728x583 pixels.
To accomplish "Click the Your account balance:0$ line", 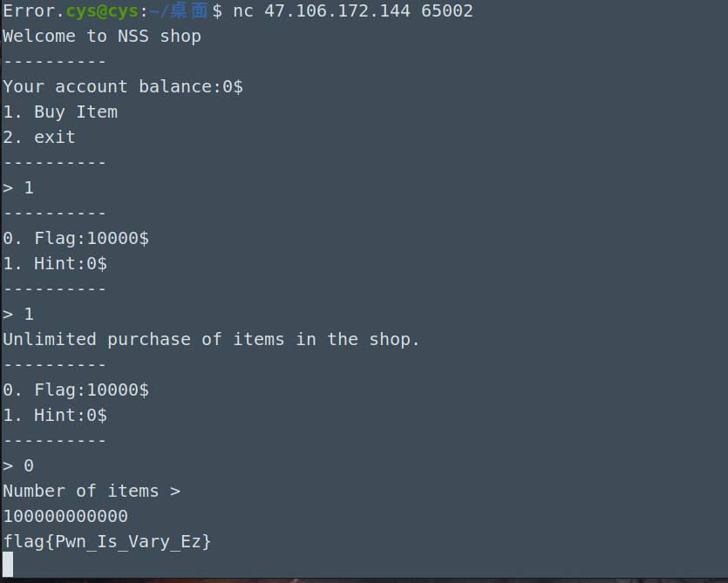I will (x=123, y=87).
